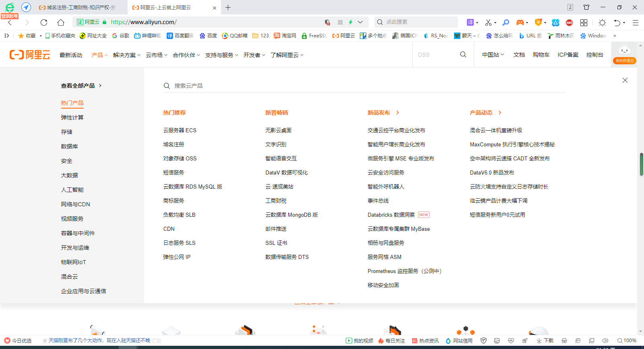Open Databricks 数据洞察 link
644x349 pixels.
391,215
